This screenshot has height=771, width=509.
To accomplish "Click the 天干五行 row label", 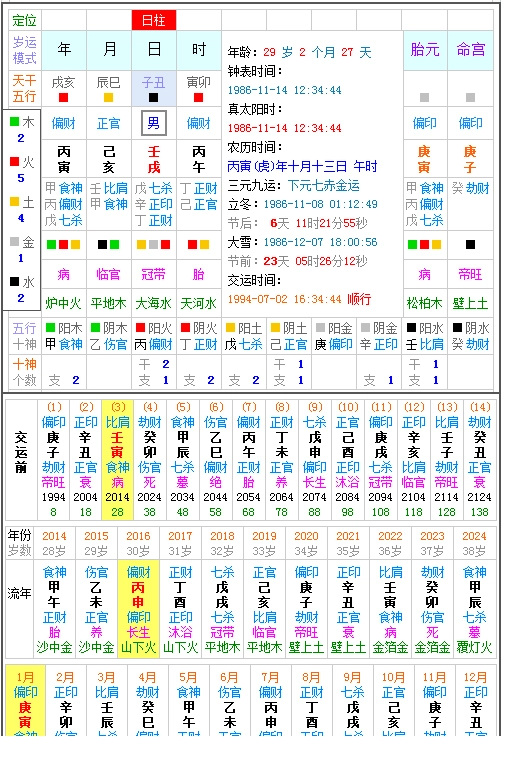I will (x=24, y=89).
